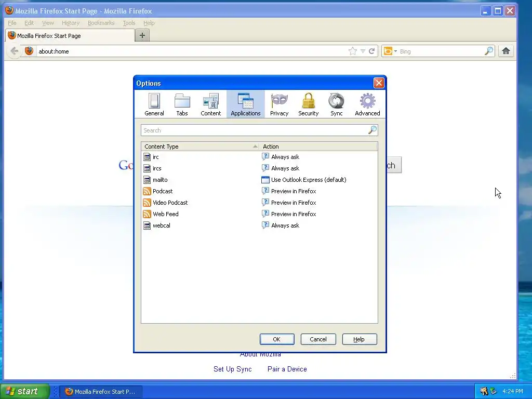The height and width of the screenshot is (399, 532).
Task: Confirm the Options dialog with OK
Action: (277, 339)
